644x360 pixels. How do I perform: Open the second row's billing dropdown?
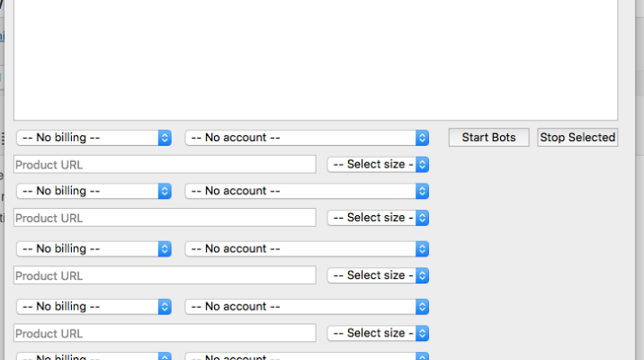click(94, 191)
